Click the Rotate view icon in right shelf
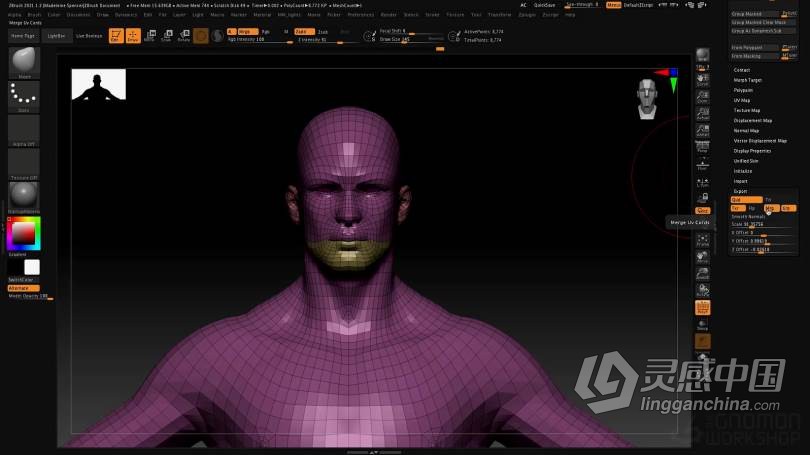 (703, 291)
